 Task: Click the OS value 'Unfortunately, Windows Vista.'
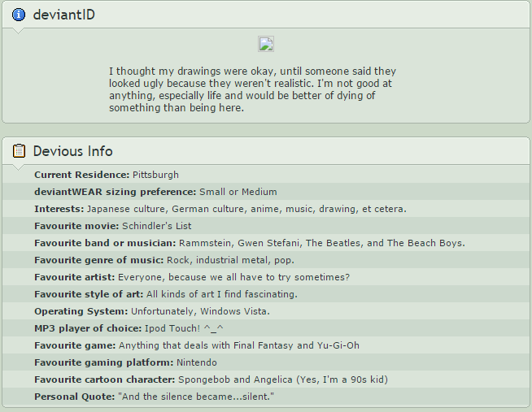coord(201,311)
